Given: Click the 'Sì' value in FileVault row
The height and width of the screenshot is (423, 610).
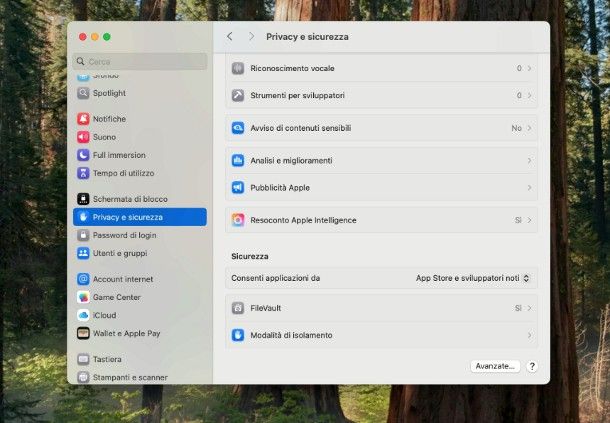Looking at the screenshot, I should pyautogui.click(x=518, y=308).
